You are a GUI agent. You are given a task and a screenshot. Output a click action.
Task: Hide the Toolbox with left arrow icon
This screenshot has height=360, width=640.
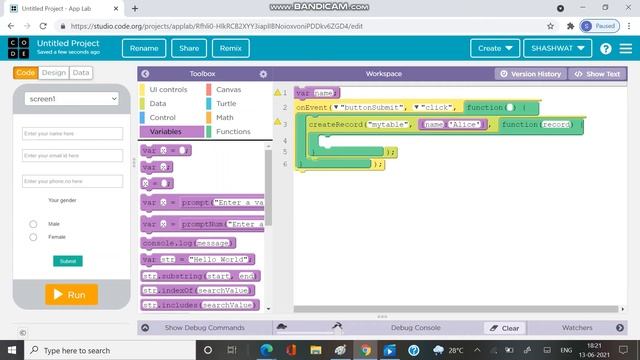click(x=145, y=74)
